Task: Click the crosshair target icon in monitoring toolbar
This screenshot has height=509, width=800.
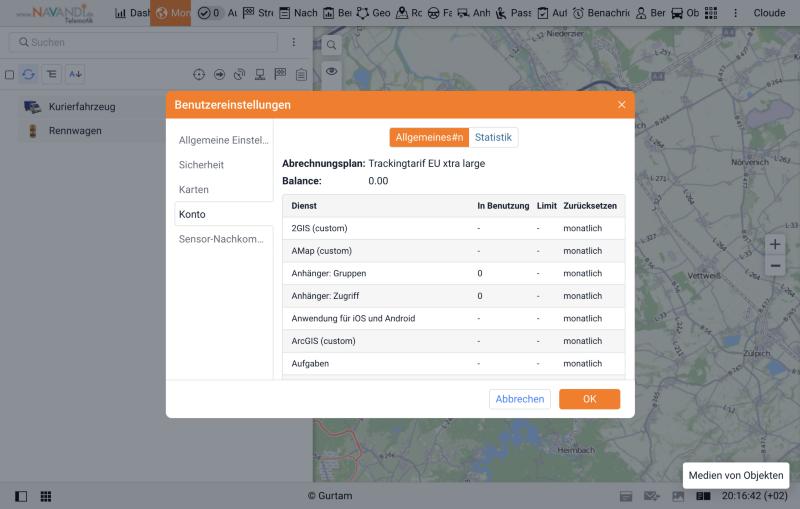Action: click(x=199, y=74)
